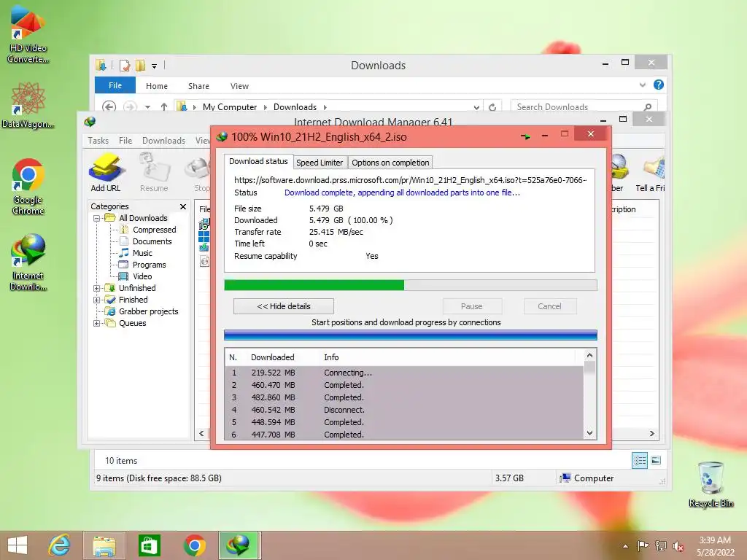Open the View ribbon tab in Explorer
The height and width of the screenshot is (560, 747).
click(239, 86)
